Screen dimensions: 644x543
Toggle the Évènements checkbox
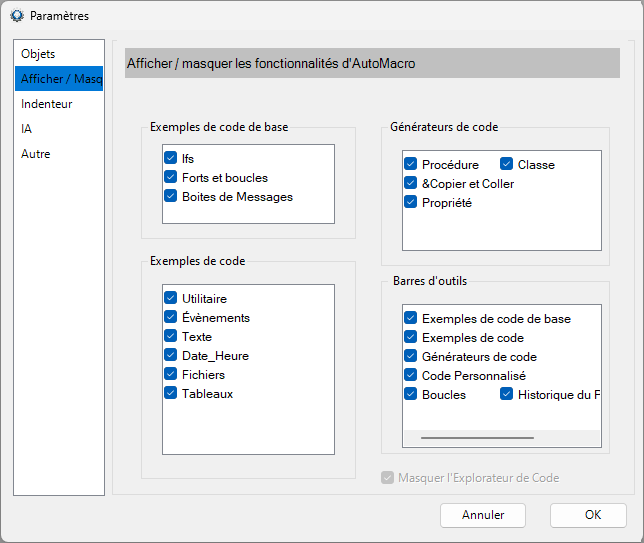click(x=170, y=317)
